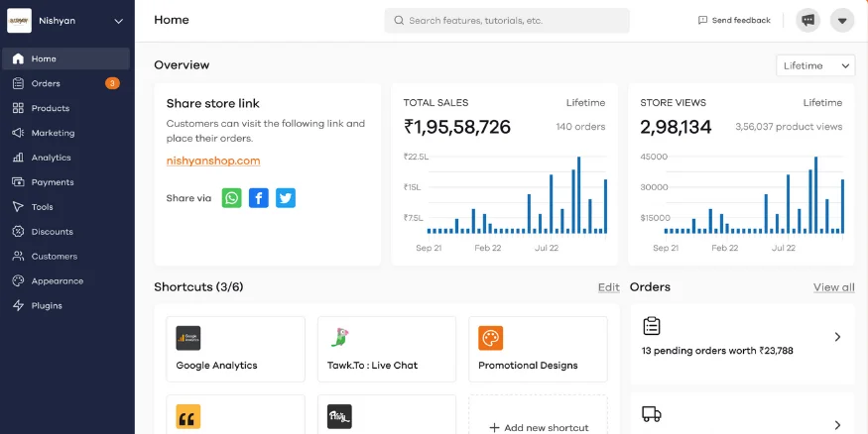Open Analytics from the sidebar
Image resolution: width=868 pixels, height=434 pixels.
[x=65, y=158]
